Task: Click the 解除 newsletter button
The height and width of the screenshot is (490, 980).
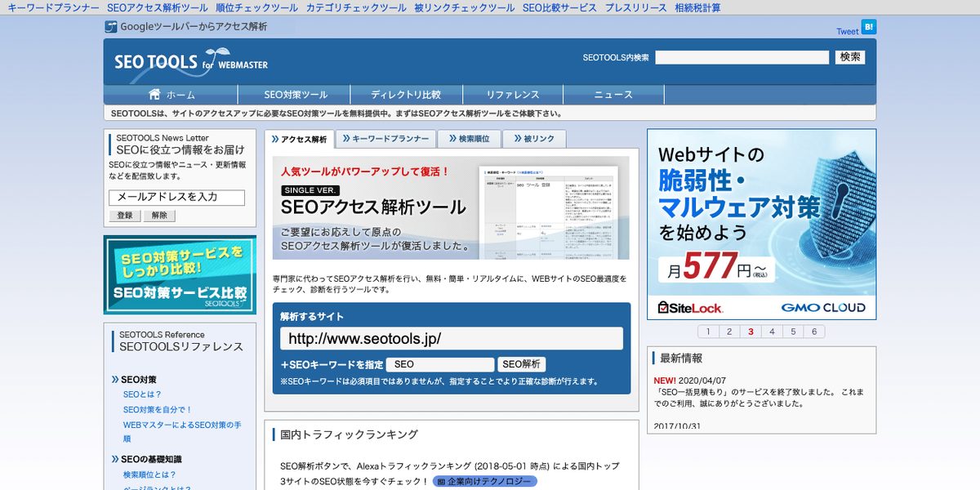Action: point(159,216)
